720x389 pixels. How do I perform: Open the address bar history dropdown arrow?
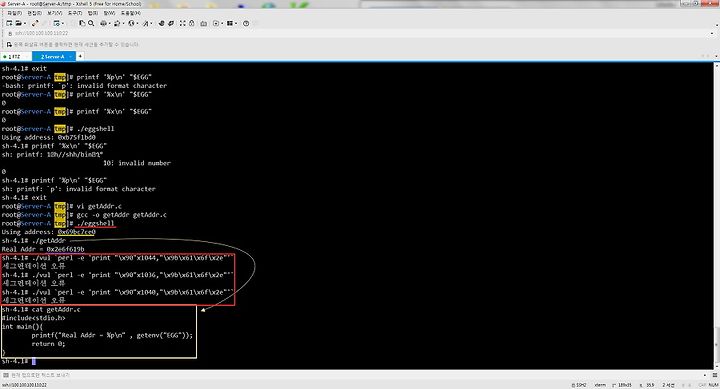pyautogui.click(x=712, y=33)
